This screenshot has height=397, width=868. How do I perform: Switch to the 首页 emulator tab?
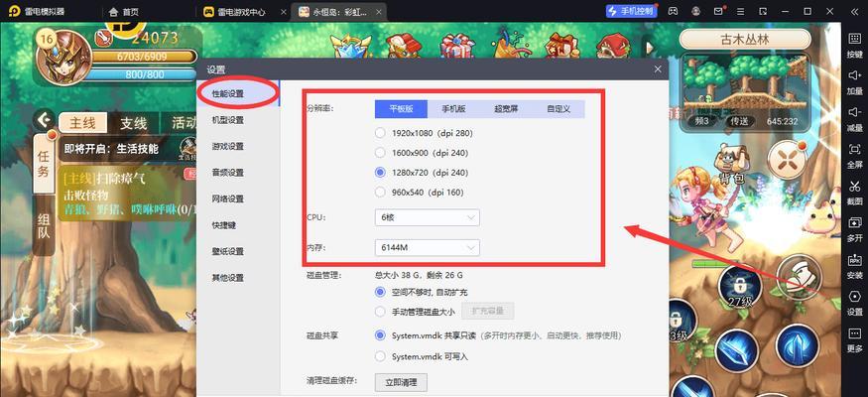click(x=124, y=12)
